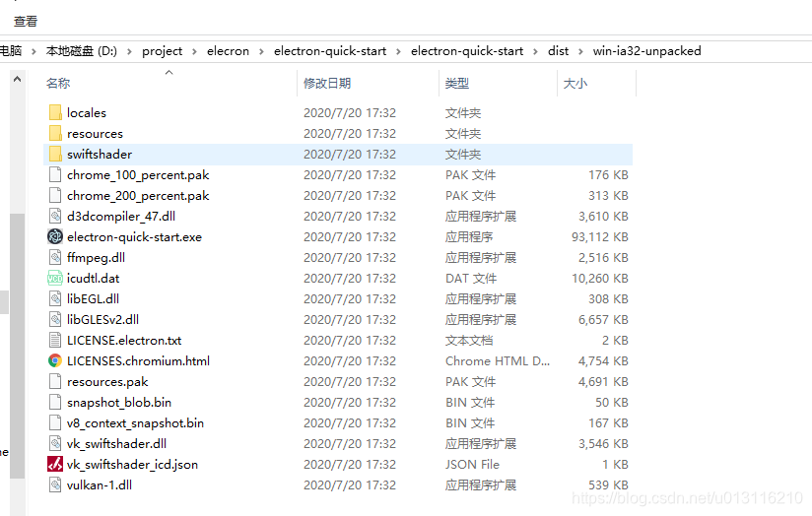Viewport: 812px width, 516px height.
Task: Click the DAT 文件 type cell
Action: (471, 279)
